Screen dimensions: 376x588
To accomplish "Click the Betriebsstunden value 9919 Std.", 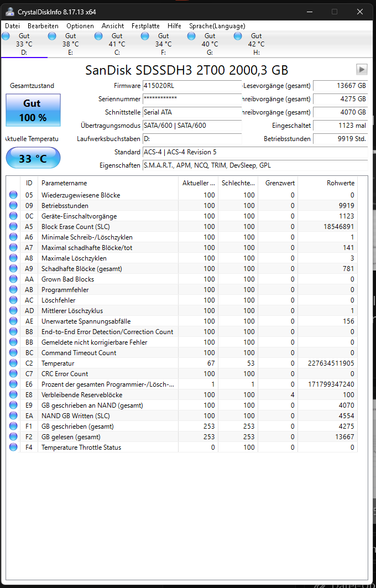I will pyautogui.click(x=340, y=139).
